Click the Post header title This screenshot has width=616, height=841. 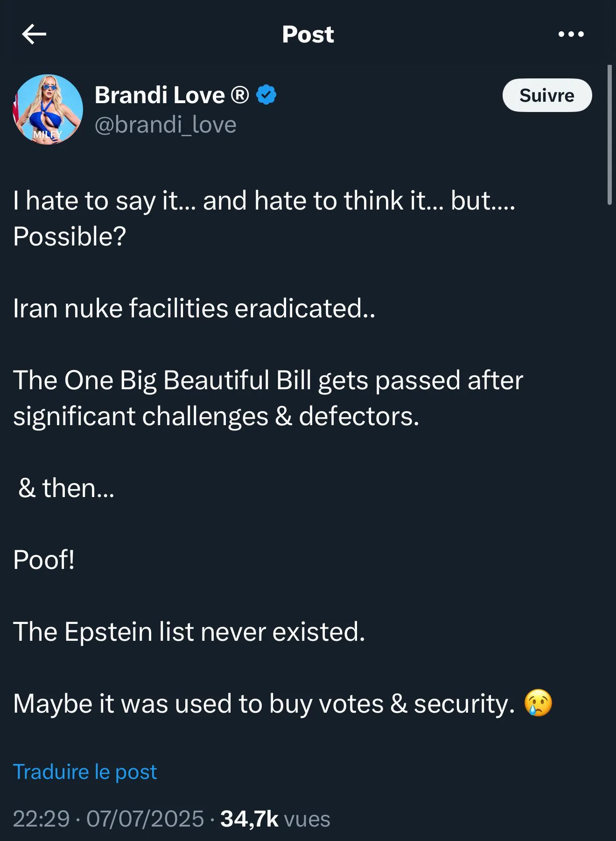coord(308,34)
